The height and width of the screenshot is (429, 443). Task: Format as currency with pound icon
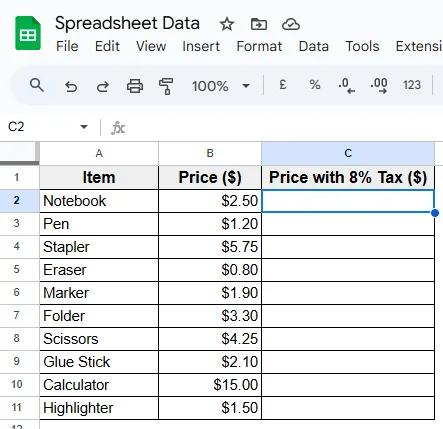pyautogui.click(x=283, y=85)
